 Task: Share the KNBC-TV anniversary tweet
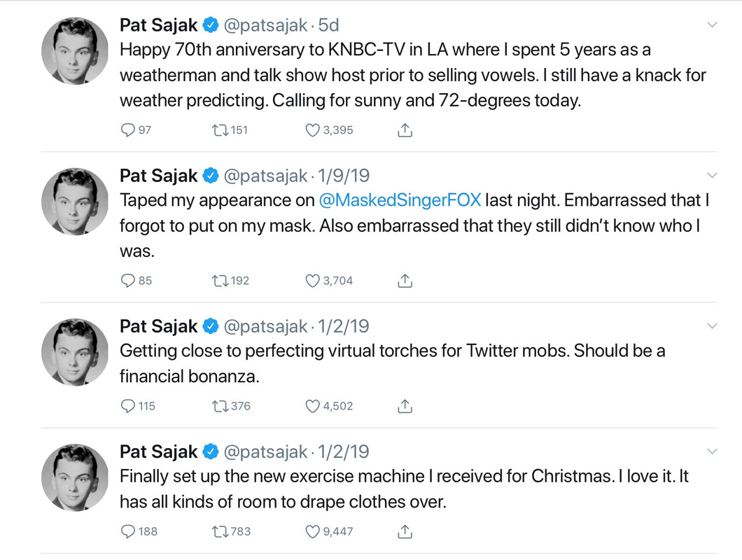click(x=405, y=129)
